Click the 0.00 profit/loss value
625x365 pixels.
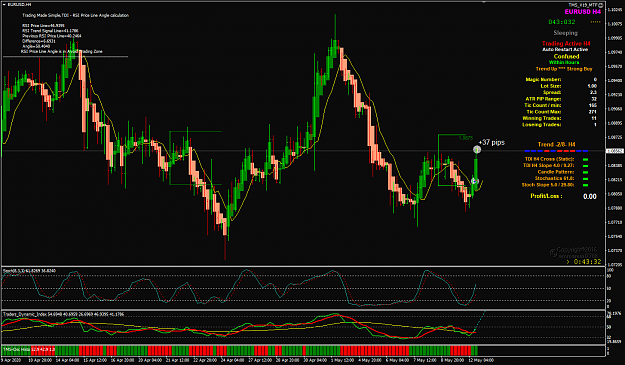tap(590, 196)
